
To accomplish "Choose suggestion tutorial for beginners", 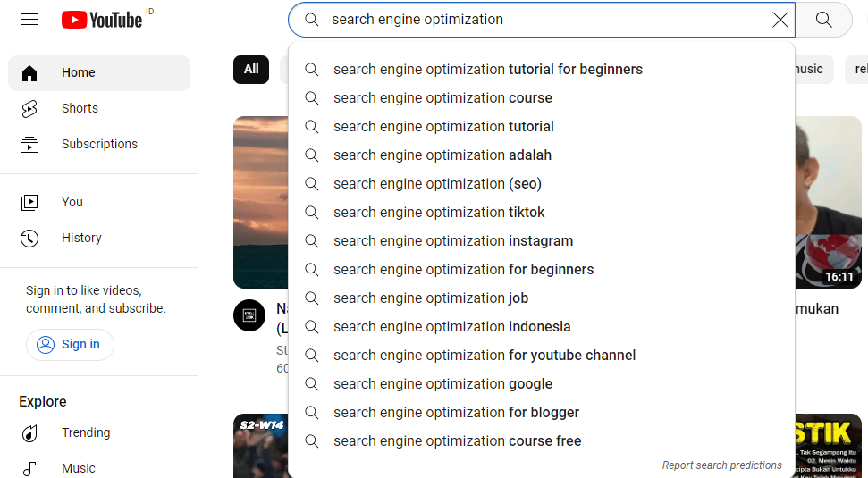I will [x=542, y=69].
